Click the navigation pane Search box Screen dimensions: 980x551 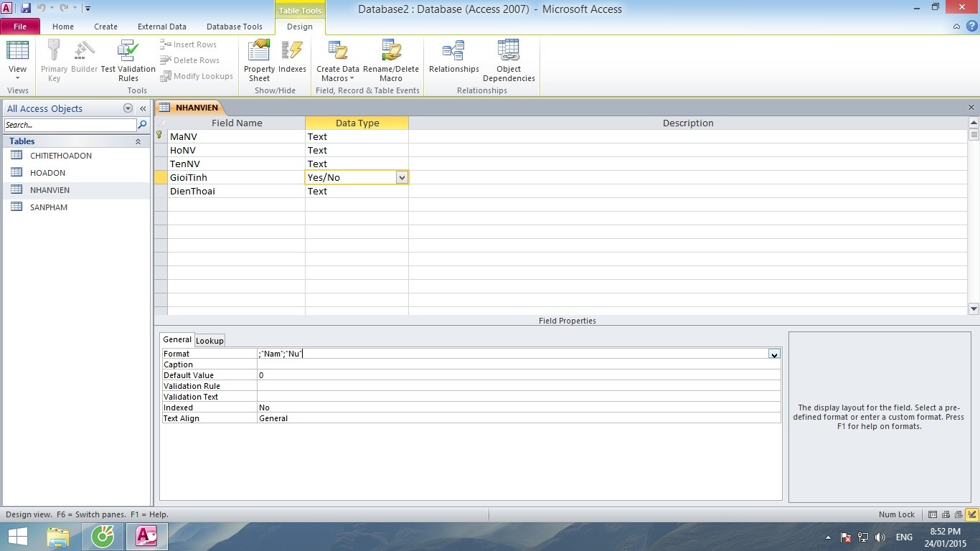tap(70, 125)
